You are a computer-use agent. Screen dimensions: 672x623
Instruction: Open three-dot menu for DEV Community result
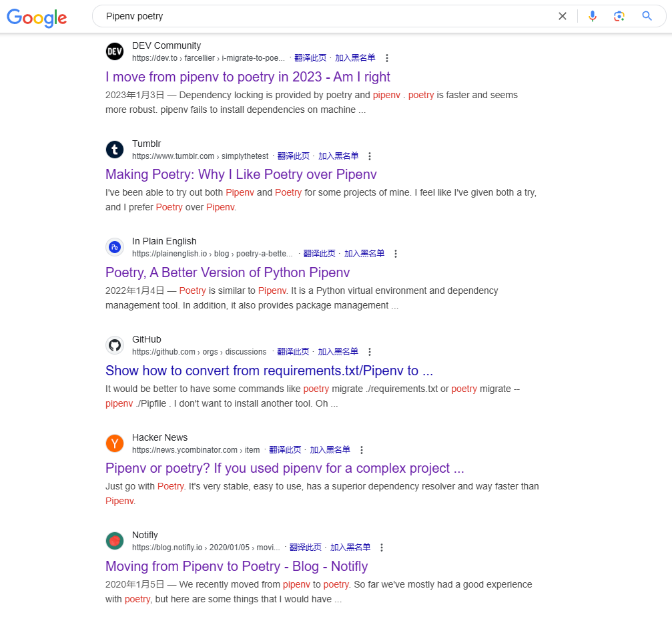tap(387, 58)
